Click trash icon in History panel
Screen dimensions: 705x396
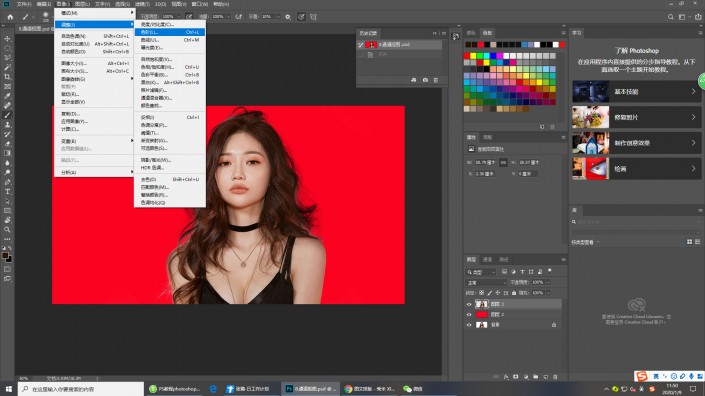pyautogui.click(x=436, y=80)
